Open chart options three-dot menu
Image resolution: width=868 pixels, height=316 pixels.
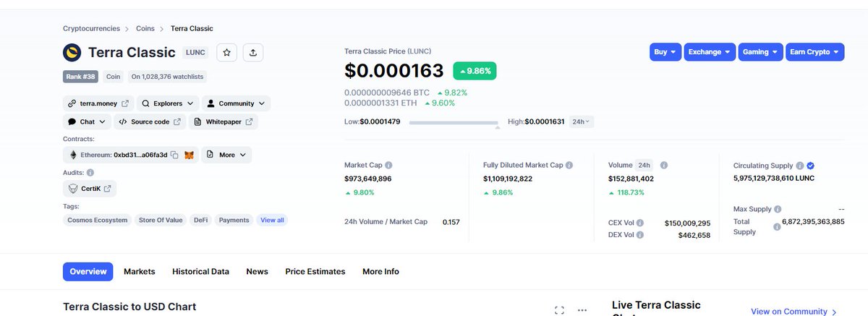click(x=582, y=310)
